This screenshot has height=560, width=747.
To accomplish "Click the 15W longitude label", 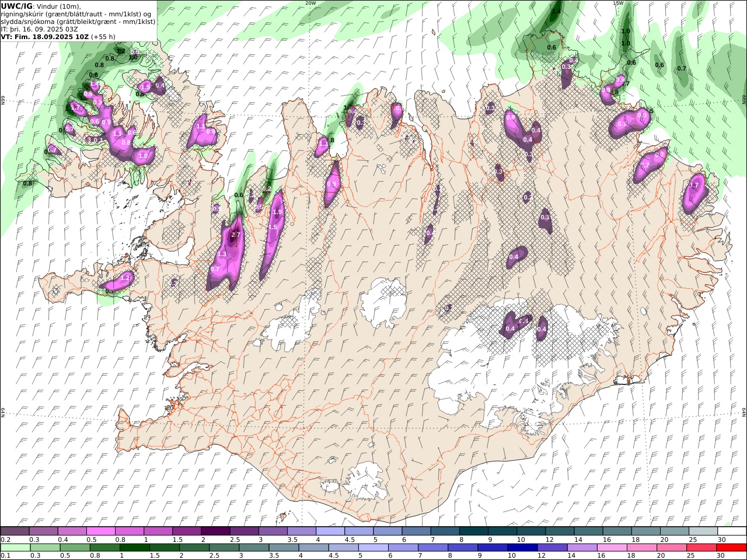I will pos(618,3).
